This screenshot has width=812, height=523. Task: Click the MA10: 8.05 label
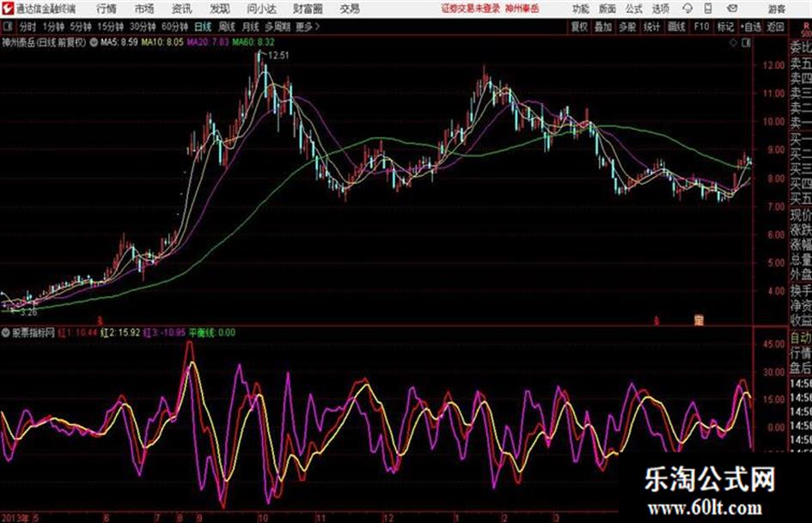[x=162, y=42]
